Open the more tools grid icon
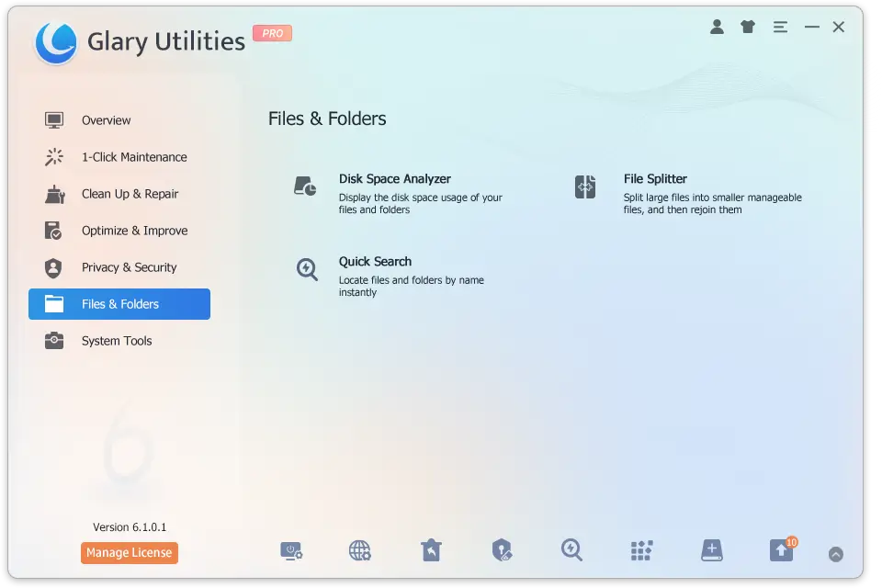The width and height of the screenshot is (882, 588). point(641,550)
